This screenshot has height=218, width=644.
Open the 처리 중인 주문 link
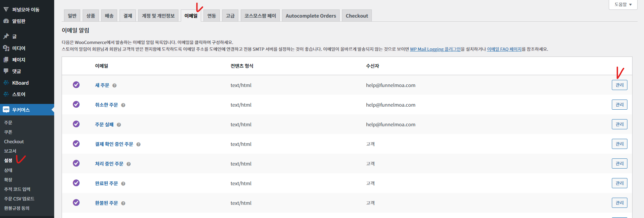[109, 164]
